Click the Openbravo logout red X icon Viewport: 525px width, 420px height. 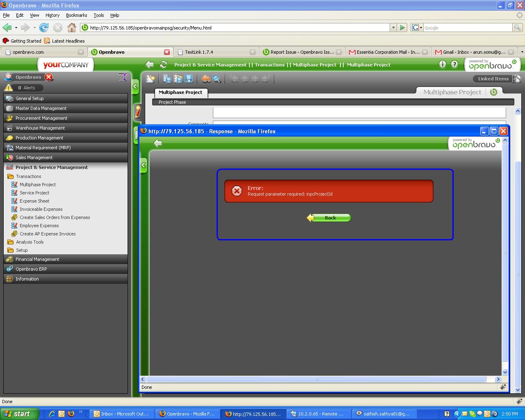(49, 77)
